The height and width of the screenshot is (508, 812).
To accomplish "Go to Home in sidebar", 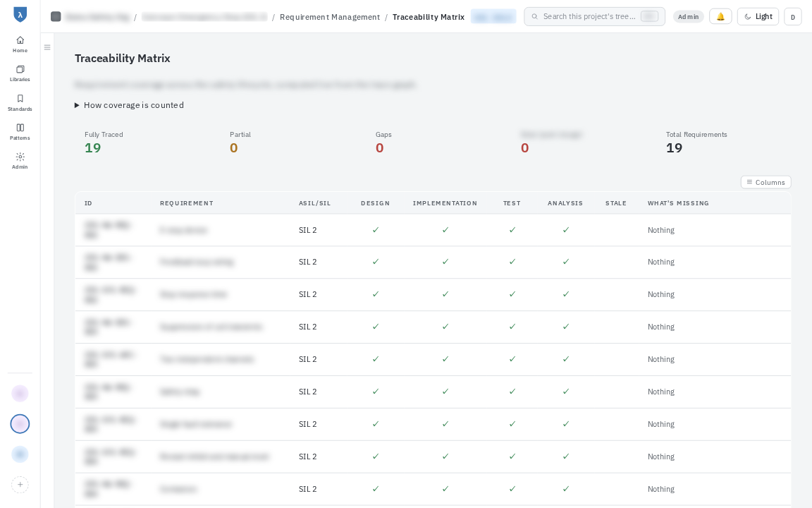I will pos(20,44).
